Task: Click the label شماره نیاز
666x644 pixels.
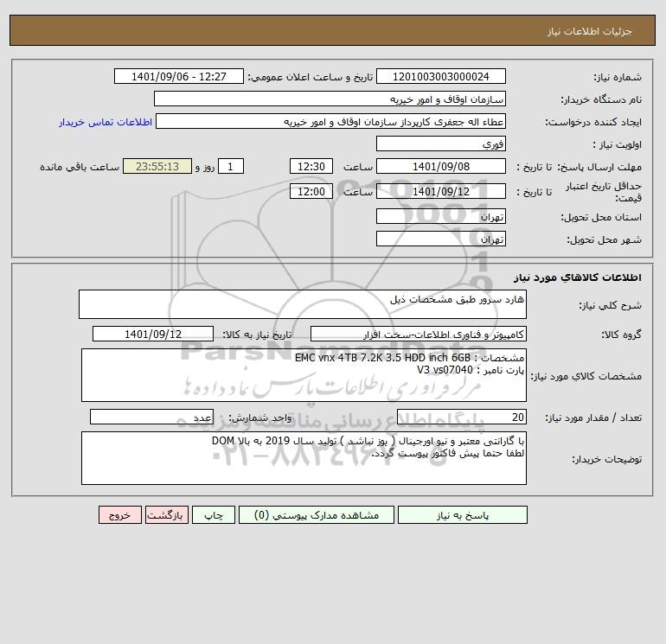Action: [x=618, y=77]
